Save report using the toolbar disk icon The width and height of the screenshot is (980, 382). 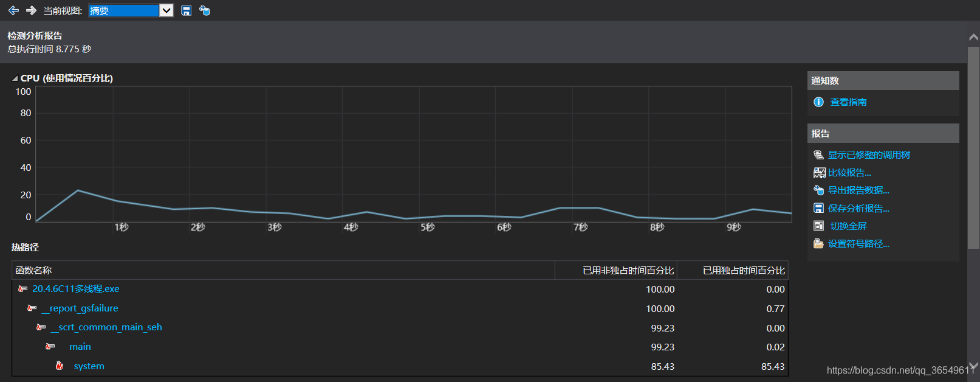coord(187,10)
